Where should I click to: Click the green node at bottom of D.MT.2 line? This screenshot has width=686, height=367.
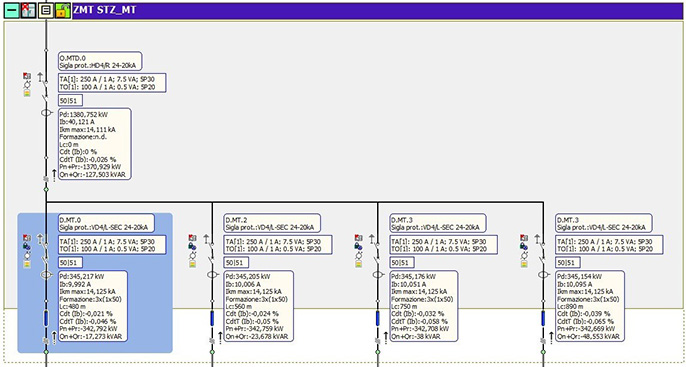pos(212,352)
